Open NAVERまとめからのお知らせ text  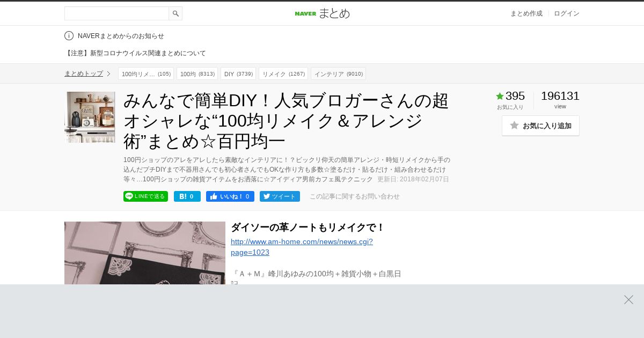[121, 36]
